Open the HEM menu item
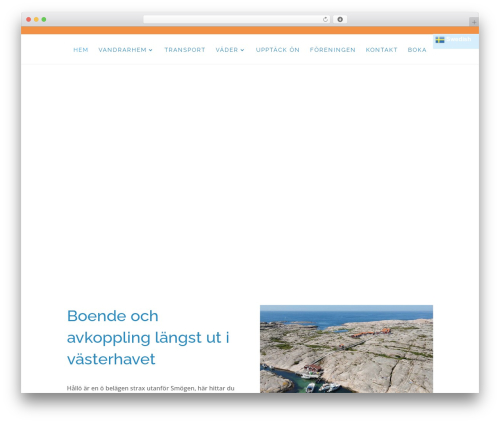The height and width of the screenshot is (423, 500). point(81,50)
